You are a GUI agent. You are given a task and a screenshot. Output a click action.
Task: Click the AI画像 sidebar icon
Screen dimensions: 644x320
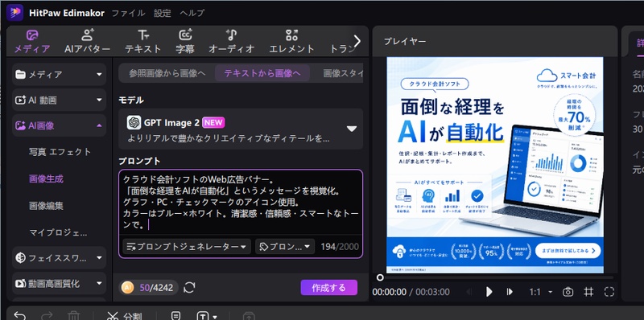[x=21, y=125]
